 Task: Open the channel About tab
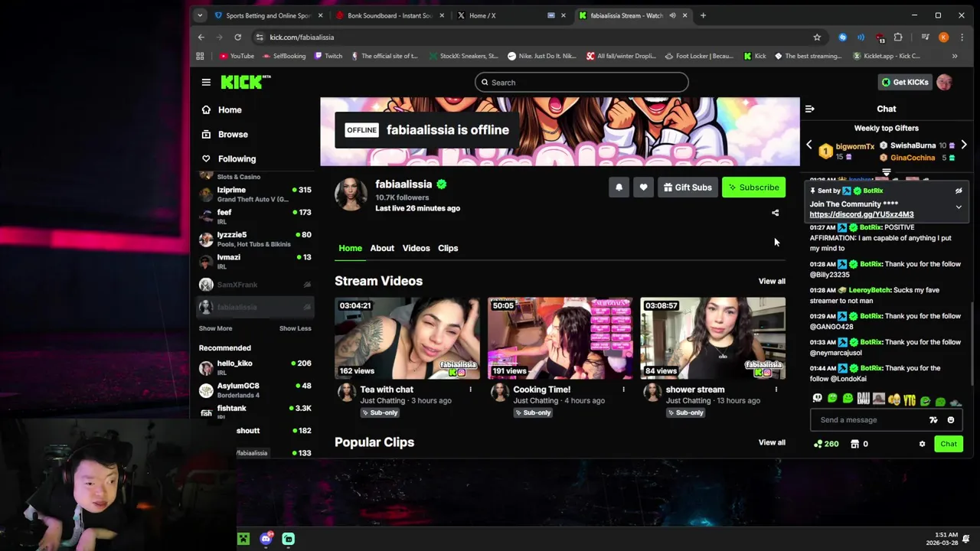click(x=382, y=248)
